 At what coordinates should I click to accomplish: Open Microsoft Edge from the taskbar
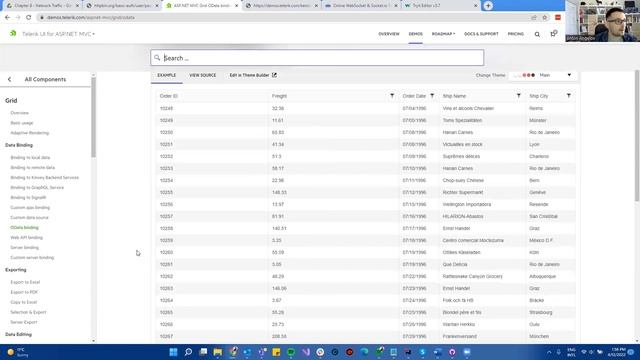(x=364, y=352)
